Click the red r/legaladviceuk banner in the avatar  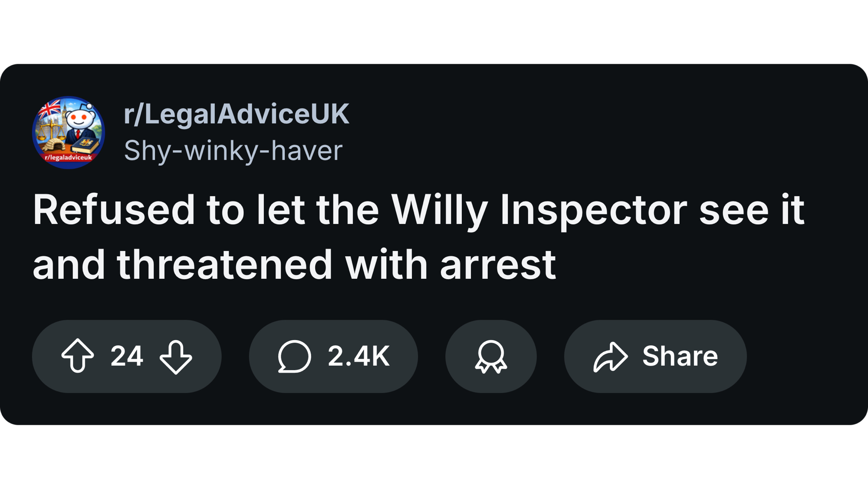(68, 158)
